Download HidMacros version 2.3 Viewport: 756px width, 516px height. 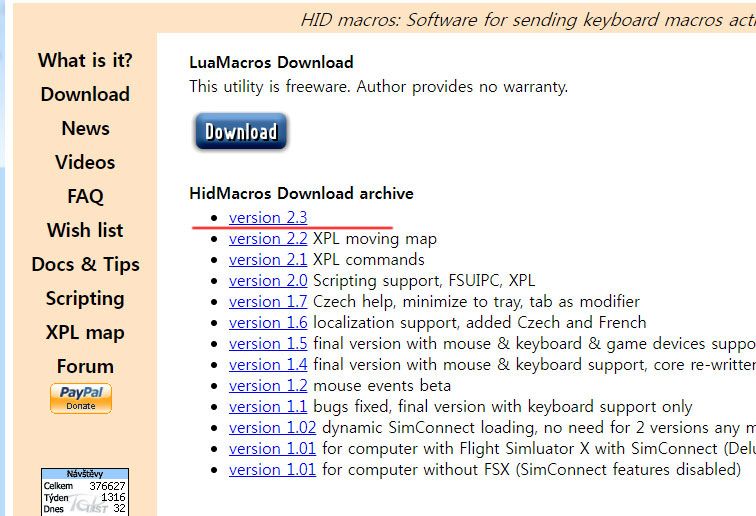(268, 217)
